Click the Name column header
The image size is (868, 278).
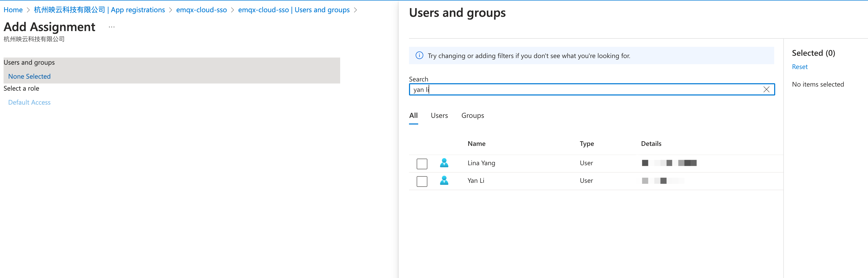coord(476,144)
